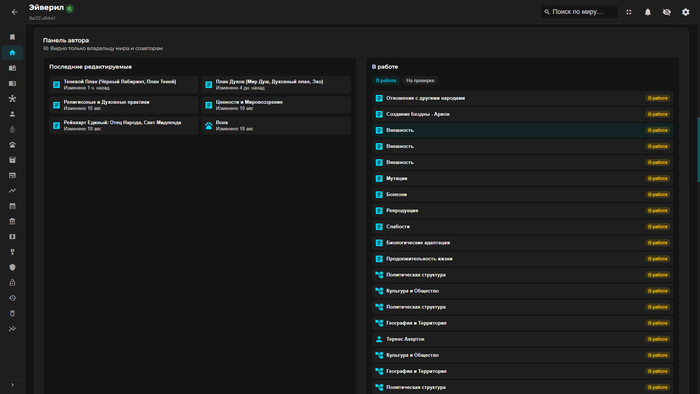Click the search magnifier icon
The image size is (700, 394).
pos(547,12)
